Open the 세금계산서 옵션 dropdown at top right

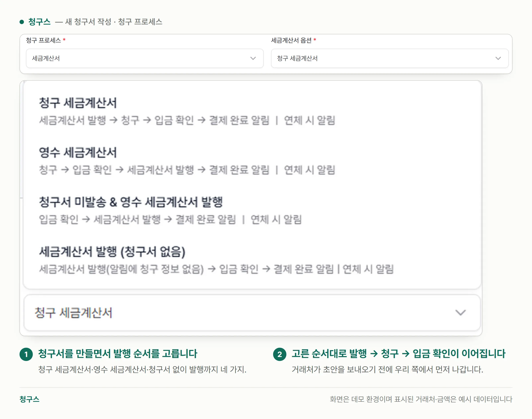click(390, 58)
